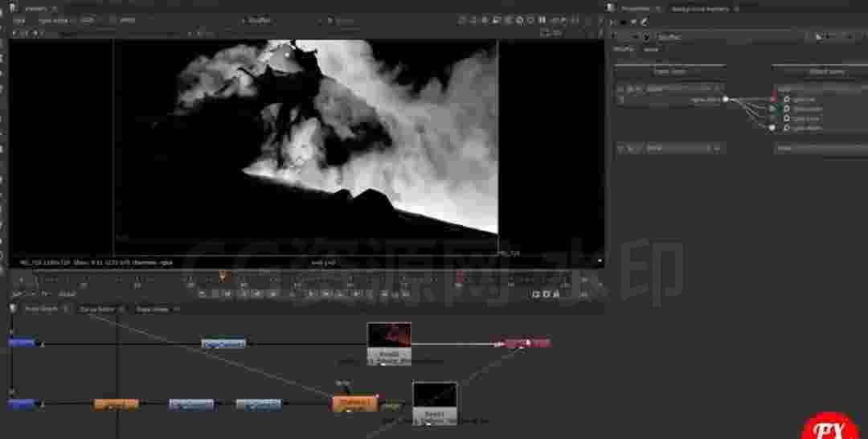The image size is (868, 439).
Task: Open the second output layer dropdown set to none
Action: pos(821,149)
